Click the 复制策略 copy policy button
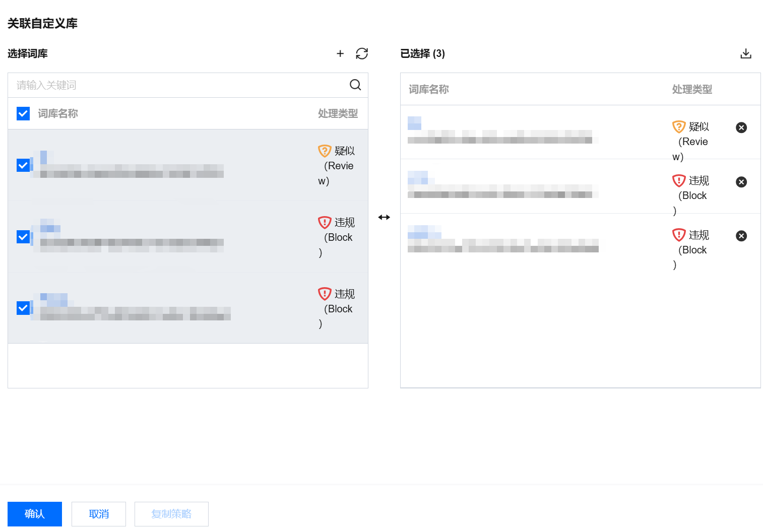Screen dimensions: 763x532 tap(171, 514)
